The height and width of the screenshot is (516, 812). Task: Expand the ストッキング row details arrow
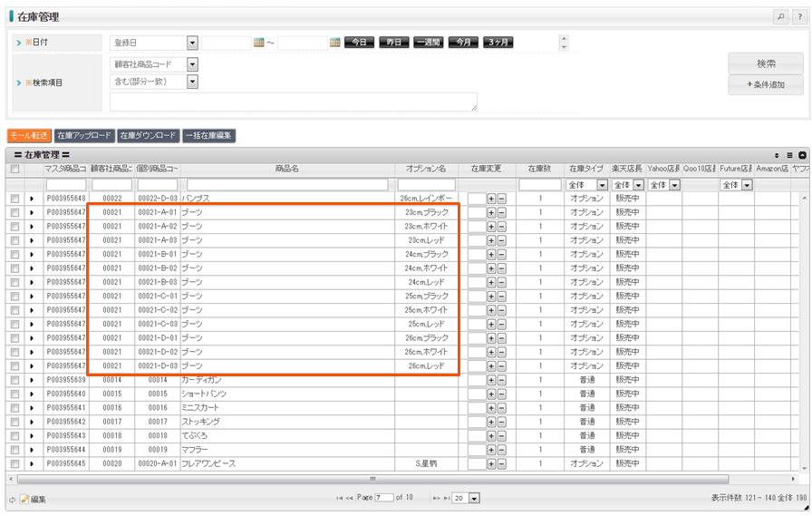[32, 422]
